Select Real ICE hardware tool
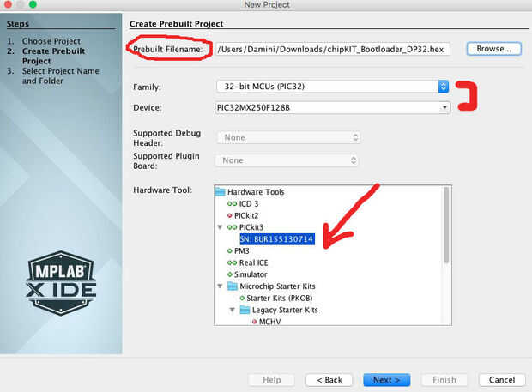Viewport: 532px width, 392px height. coord(253,262)
